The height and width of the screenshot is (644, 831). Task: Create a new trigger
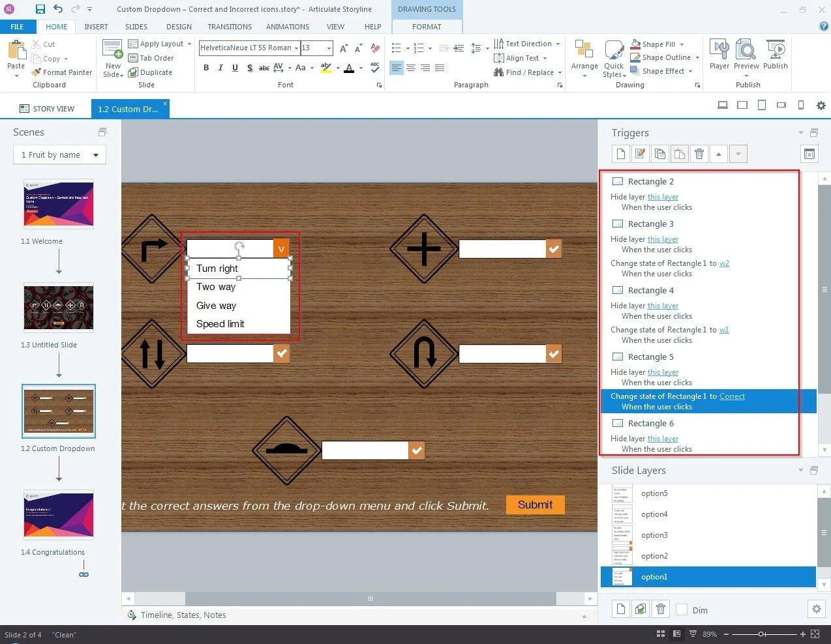coord(621,154)
